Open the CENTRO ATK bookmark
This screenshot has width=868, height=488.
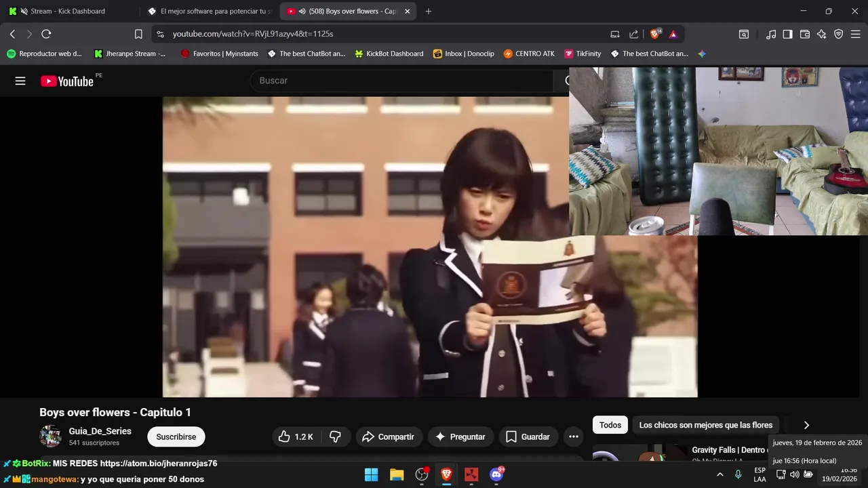pyautogui.click(x=529, y=54)
